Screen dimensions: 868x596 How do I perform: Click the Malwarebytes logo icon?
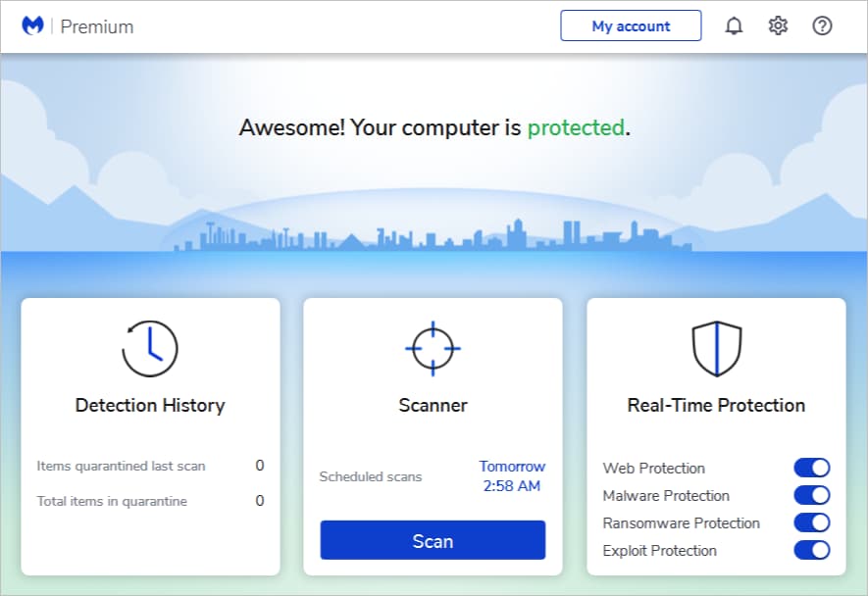pos(31,26)
